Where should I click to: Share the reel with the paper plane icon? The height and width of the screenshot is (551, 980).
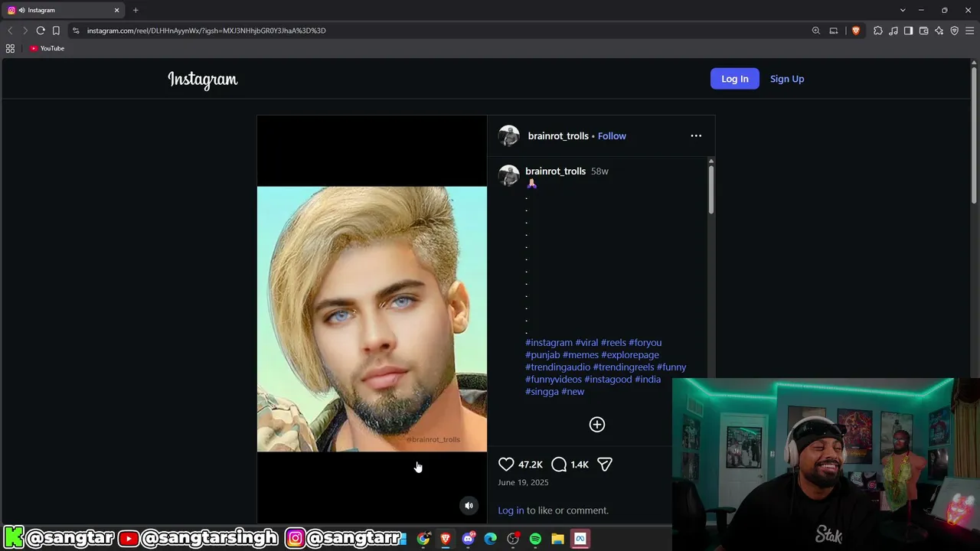tap(605, 465)
